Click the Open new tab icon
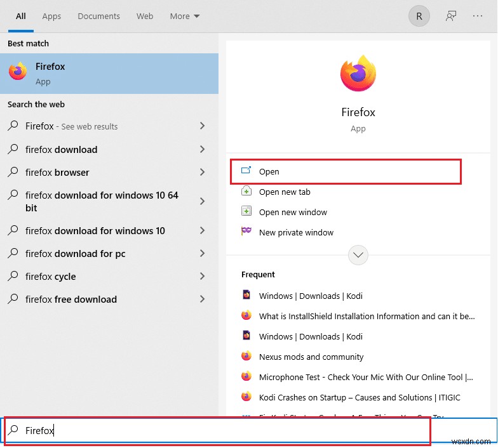 246,192
